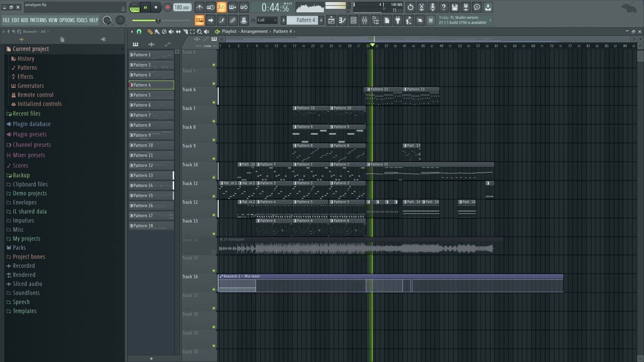
Task: Open the PATTERNS menu
Action: (38, 20)
